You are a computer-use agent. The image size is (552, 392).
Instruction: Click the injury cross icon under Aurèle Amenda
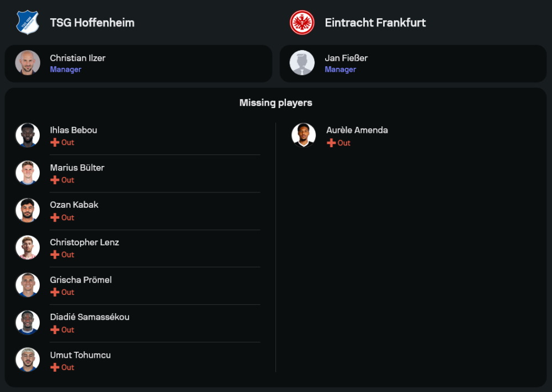pyautogui.click(x=331, y=143)
